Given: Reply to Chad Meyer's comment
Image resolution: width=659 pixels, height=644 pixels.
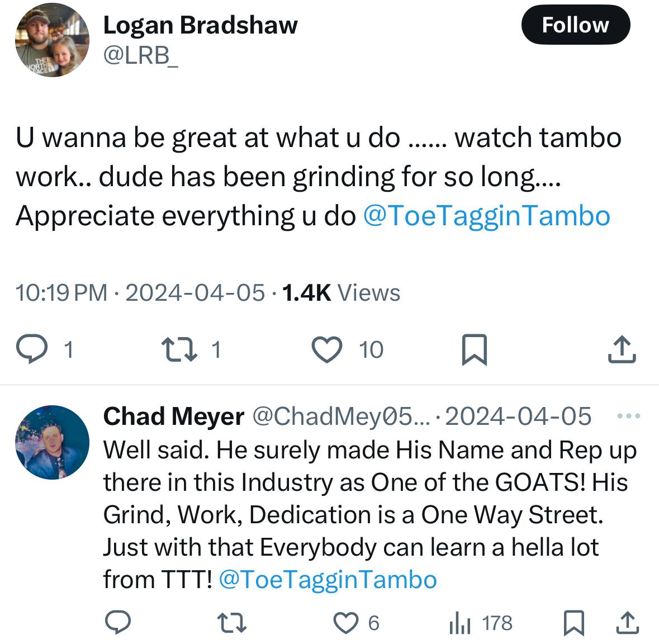Looking at the screenshot, I should point(117,623).
